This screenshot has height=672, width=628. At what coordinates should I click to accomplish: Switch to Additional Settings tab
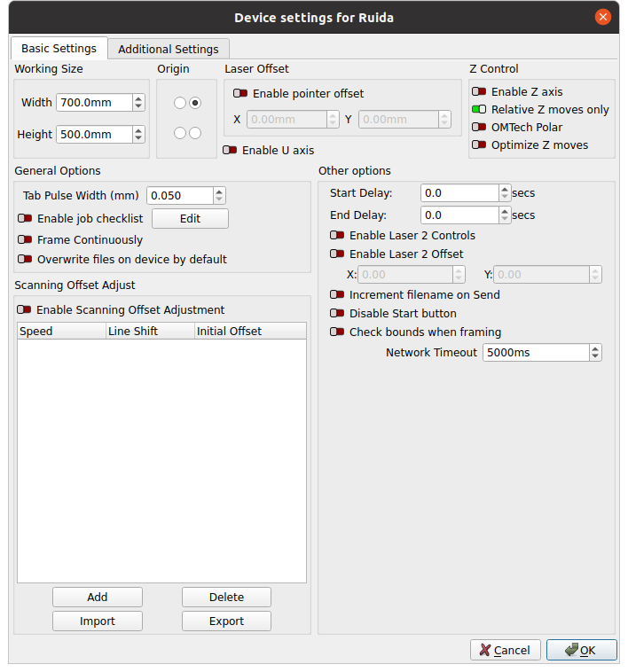click(168, 49)
